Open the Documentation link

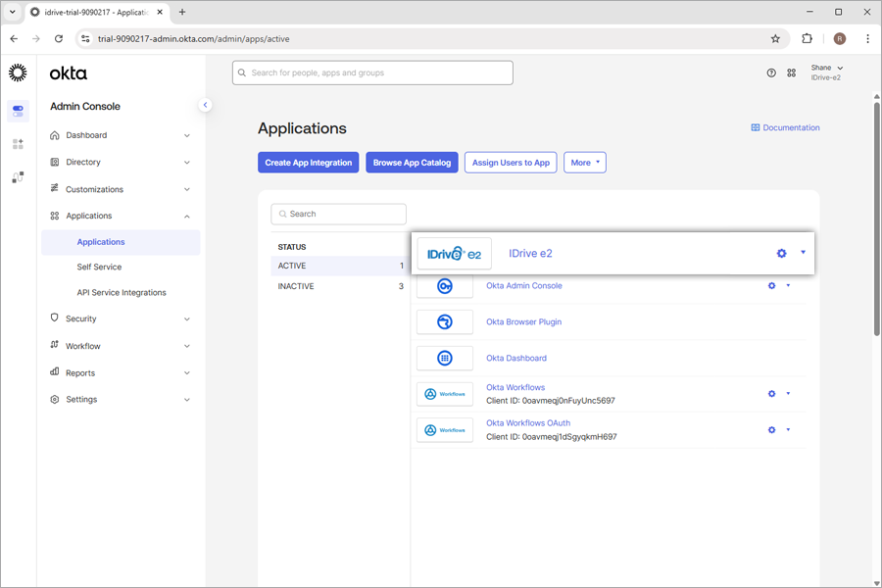785,127
